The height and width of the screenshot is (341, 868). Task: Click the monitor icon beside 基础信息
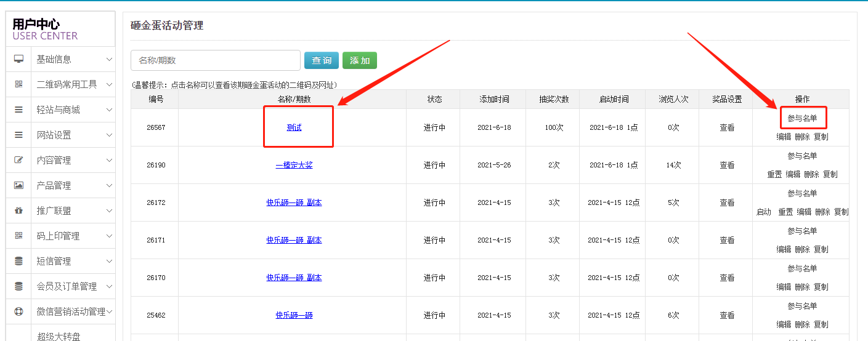pos(18,59)
